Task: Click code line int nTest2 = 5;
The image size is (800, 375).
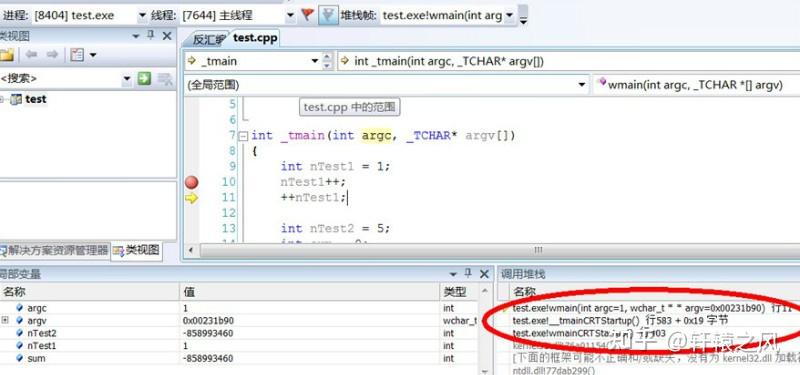Action: pos(335,229)
